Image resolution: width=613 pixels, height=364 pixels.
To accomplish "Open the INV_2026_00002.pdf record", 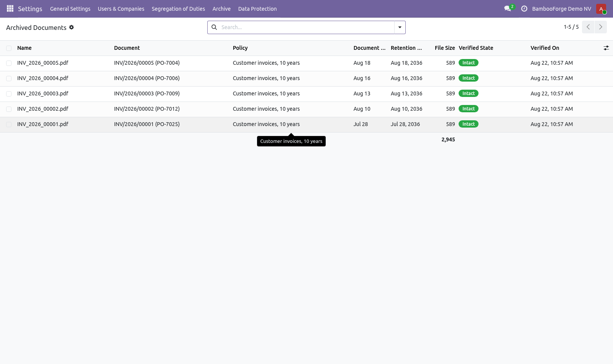I will click(x=43, y=109).
